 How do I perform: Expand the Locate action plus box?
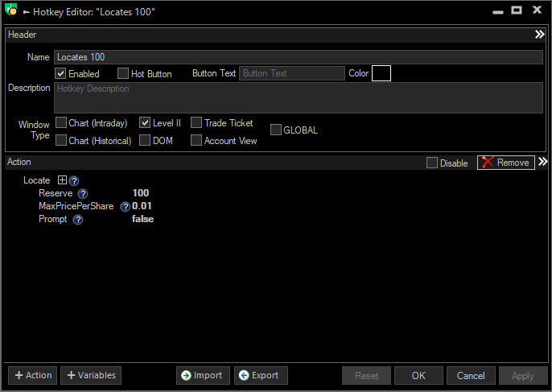pyautogui.click(x=63, y=180)
